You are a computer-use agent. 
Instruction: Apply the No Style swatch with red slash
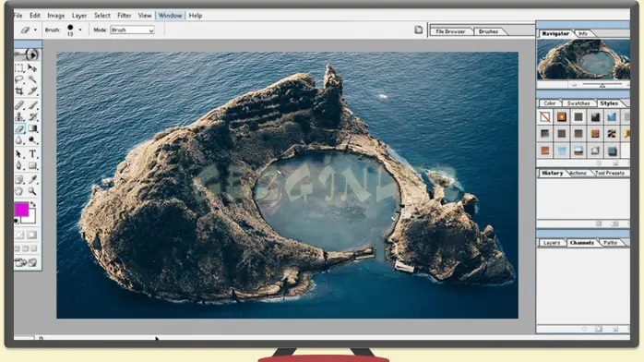click(545, 117)
